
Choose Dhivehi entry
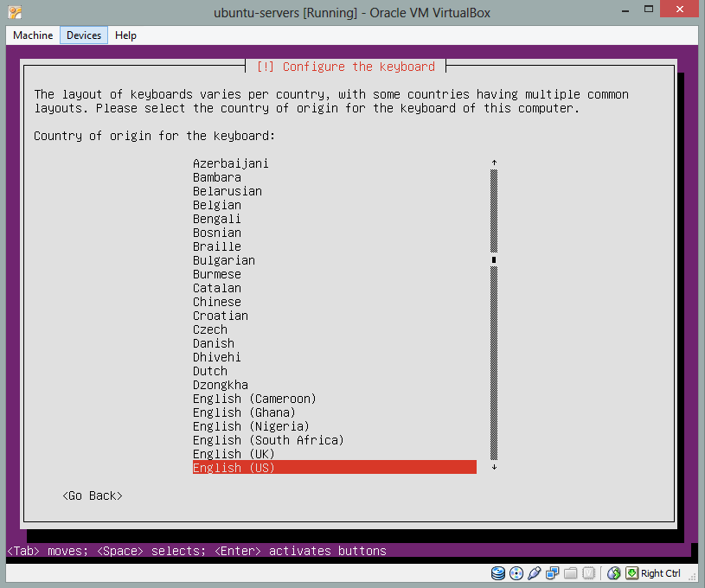coord(217,357)
